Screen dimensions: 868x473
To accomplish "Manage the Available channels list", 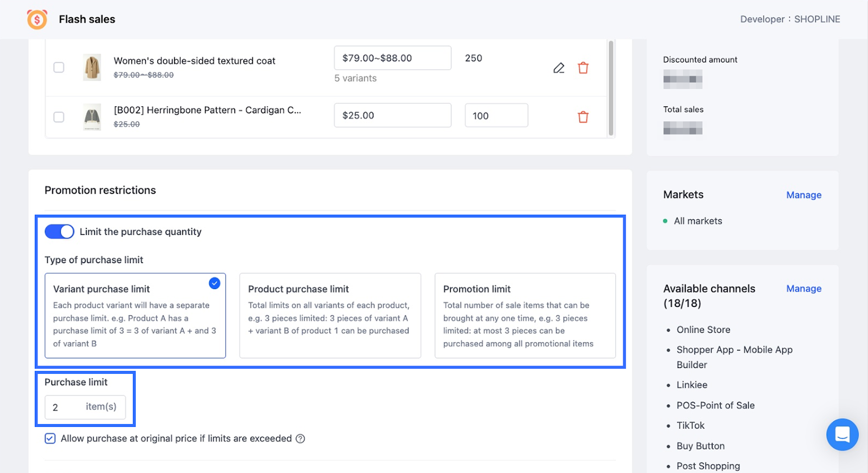I will (x=803, y=289).
